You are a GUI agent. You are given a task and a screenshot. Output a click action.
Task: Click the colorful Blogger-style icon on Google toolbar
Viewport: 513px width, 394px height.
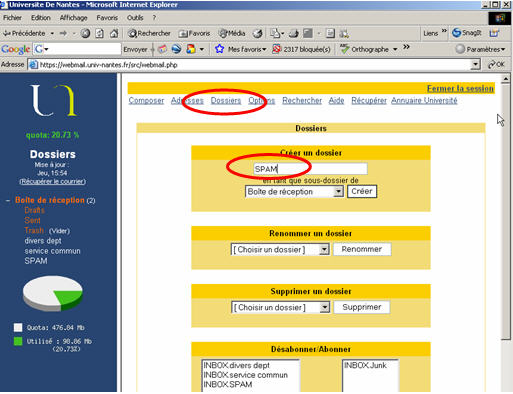[x=191, y=49]
